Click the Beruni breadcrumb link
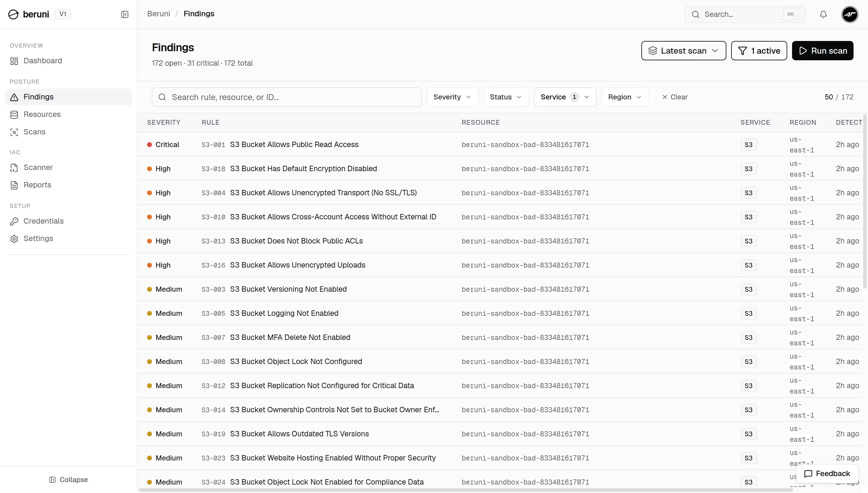The height and width of the screenshot is (493, 868). (159, 14)
